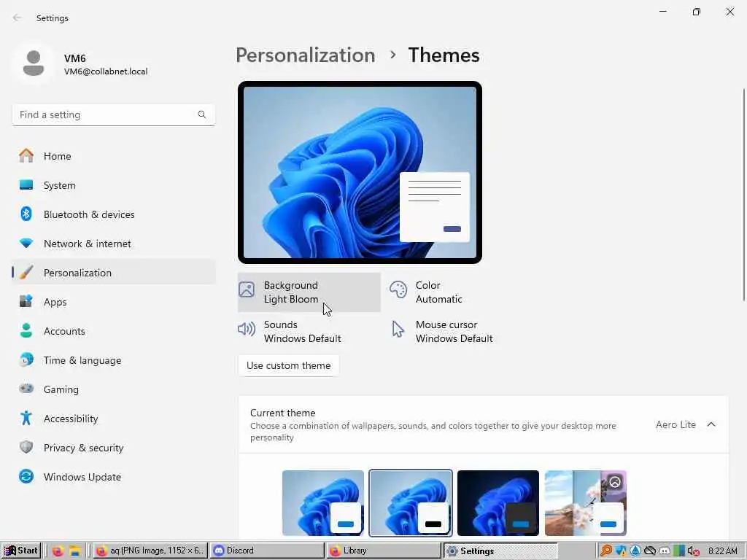
Task: Click VM6@collabnet.local account text
Action: click(106, 71)
